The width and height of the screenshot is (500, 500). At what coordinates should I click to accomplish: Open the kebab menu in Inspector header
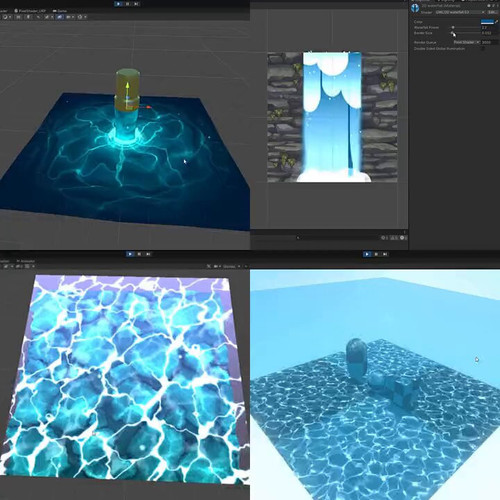(498, 6)
